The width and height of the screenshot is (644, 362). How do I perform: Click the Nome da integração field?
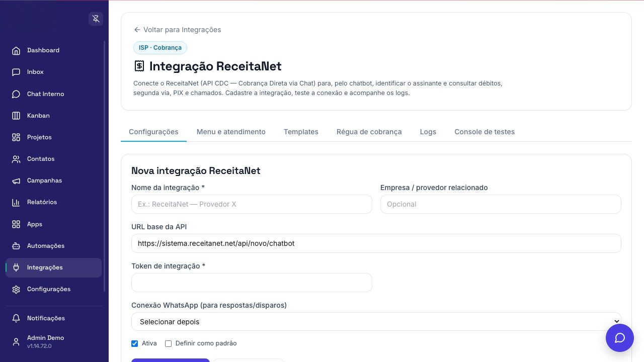point(252,204)
